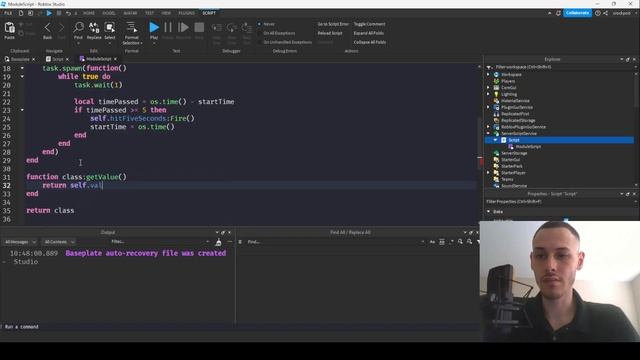Open the FILE menu

(8, 13)
